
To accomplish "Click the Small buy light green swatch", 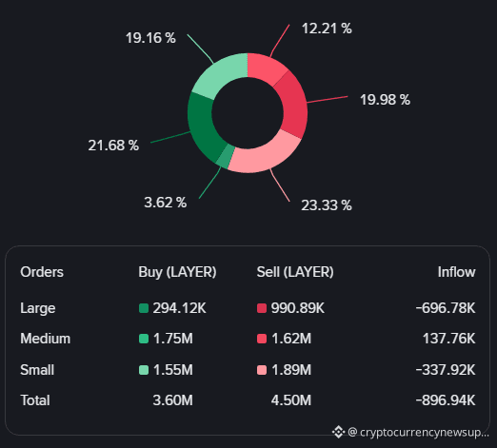I will click(144, 370).
